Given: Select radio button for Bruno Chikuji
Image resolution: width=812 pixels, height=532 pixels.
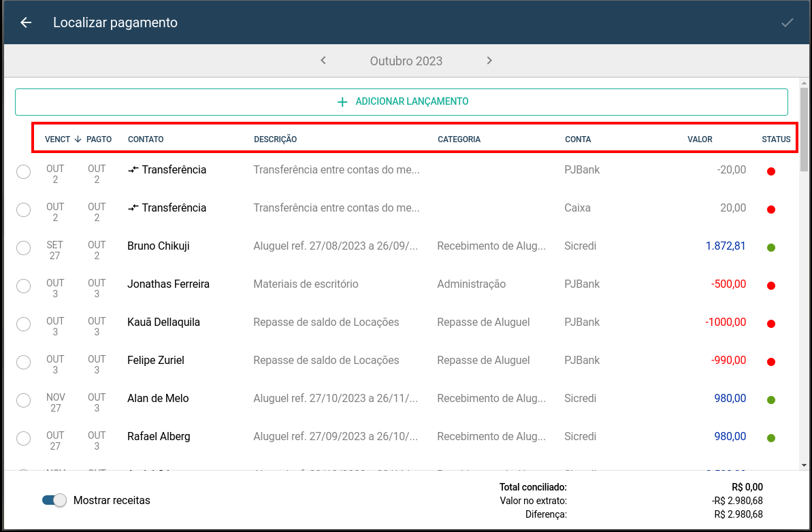Looking at the screenshot, I should [23, 248].
